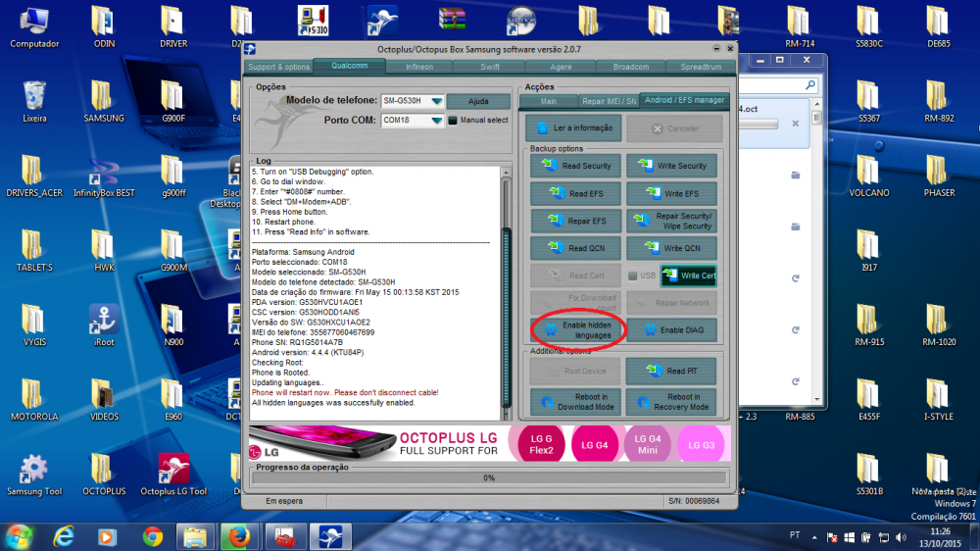The width and height of the screenshot is (980, 551).
Task: Click the Write Cert button
Action: pos(689,275)
